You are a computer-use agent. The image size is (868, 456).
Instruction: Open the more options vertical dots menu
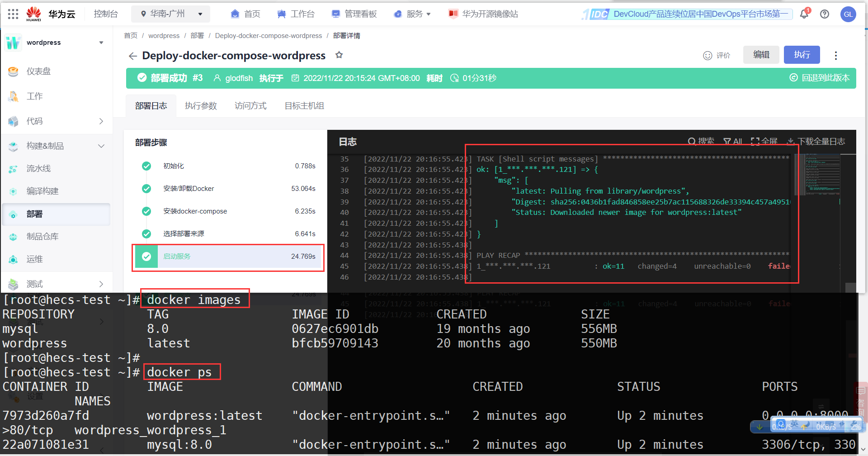pos(835,55)
